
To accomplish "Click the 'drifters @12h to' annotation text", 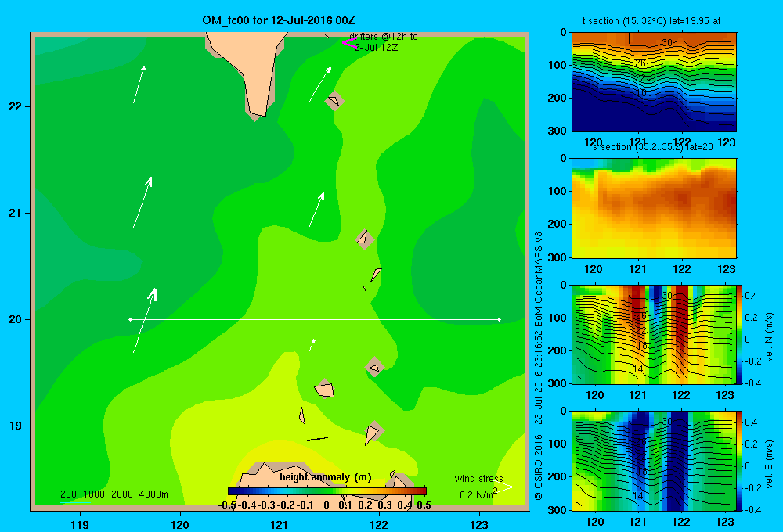I will coord(384,37).
